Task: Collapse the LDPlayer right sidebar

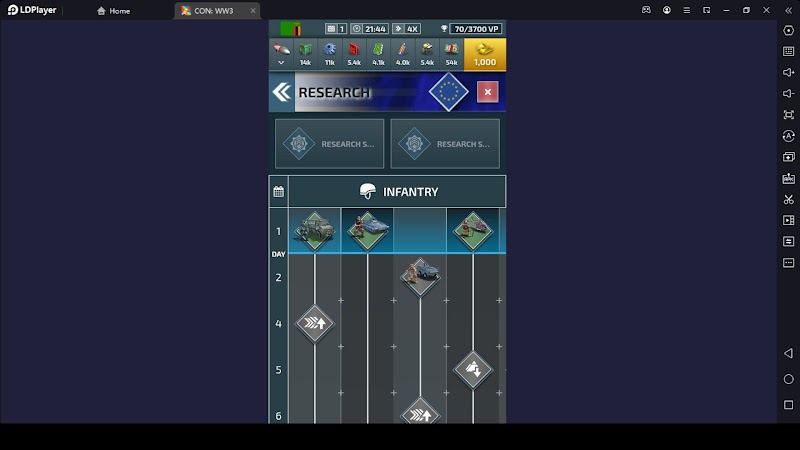Action: tap(788, 10)
